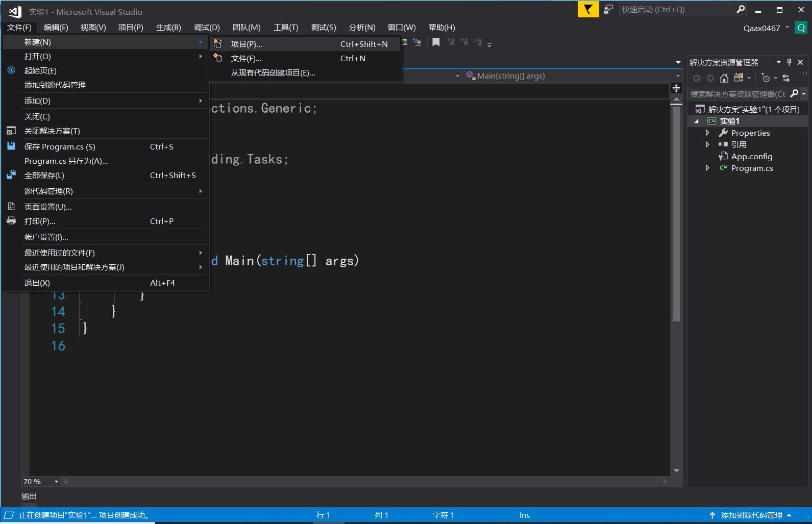Open the 工具(T) tools menu
Image resolution: width=812 pixels, height=524 pixels.
(x=286, y=28)
